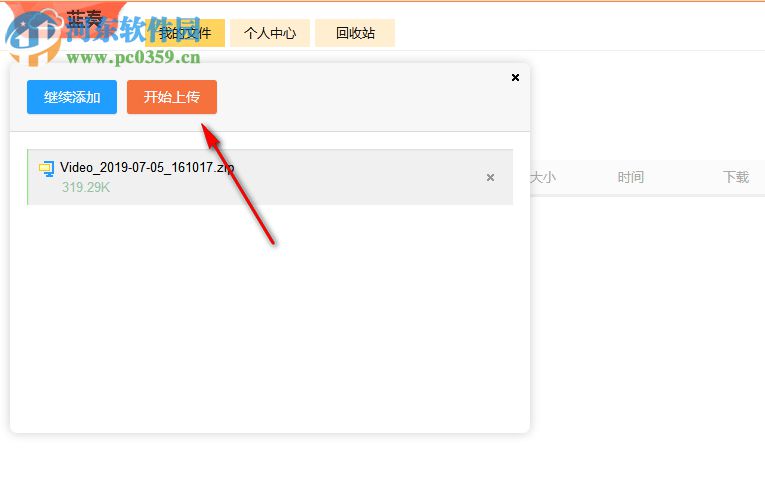Switch to 我的文件 tab
The width and height of the screenshot is (765, 504).
[185, 33]
